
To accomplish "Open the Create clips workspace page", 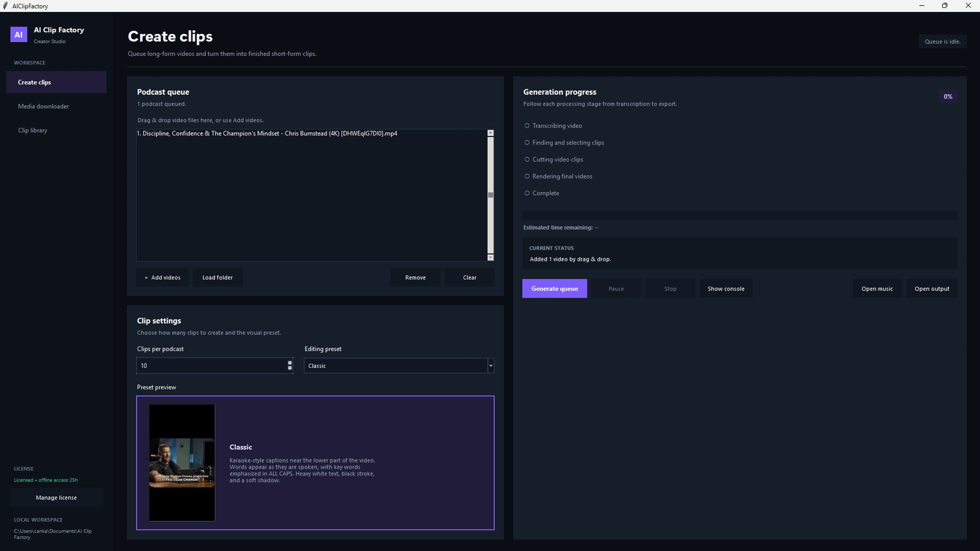I will coord(56,82).
